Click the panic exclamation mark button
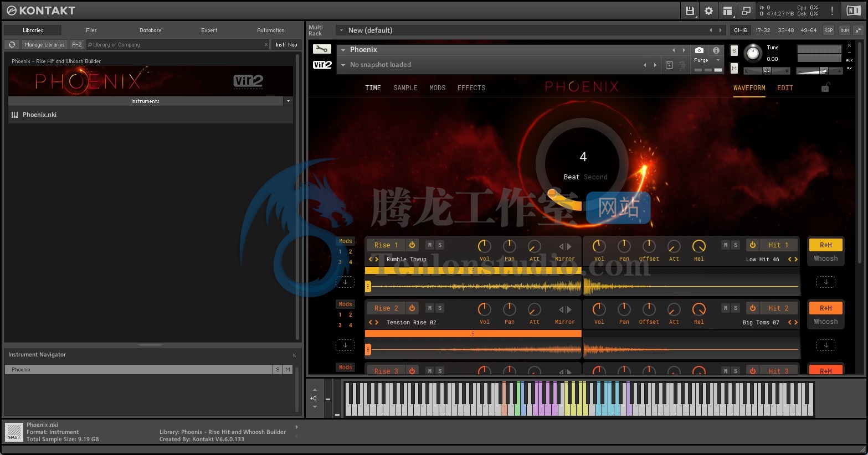Image resolution: width=868 pixels, height=455 pixels. 831,11
